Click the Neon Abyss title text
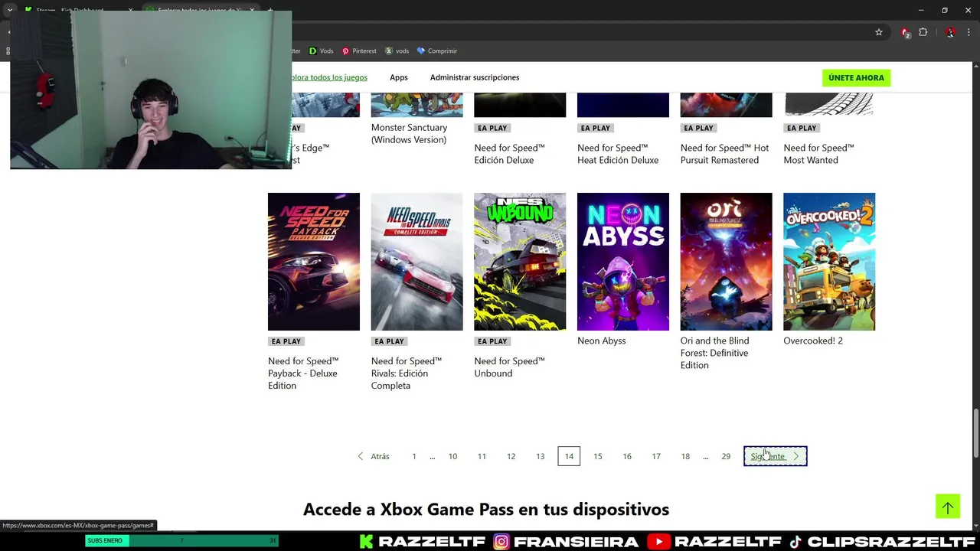980x551 pixels. [x=602, y=341]
